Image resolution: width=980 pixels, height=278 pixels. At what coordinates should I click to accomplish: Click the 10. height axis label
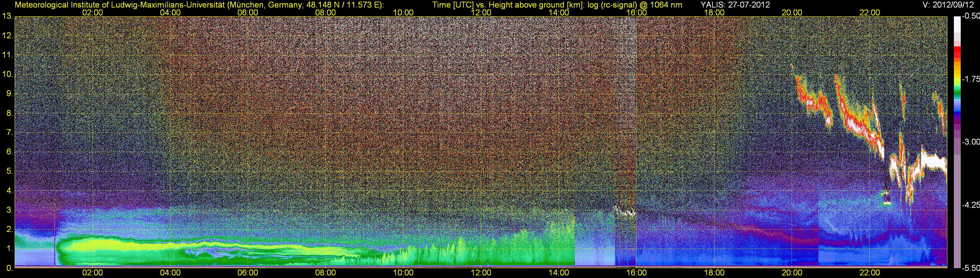click(8, 74)
